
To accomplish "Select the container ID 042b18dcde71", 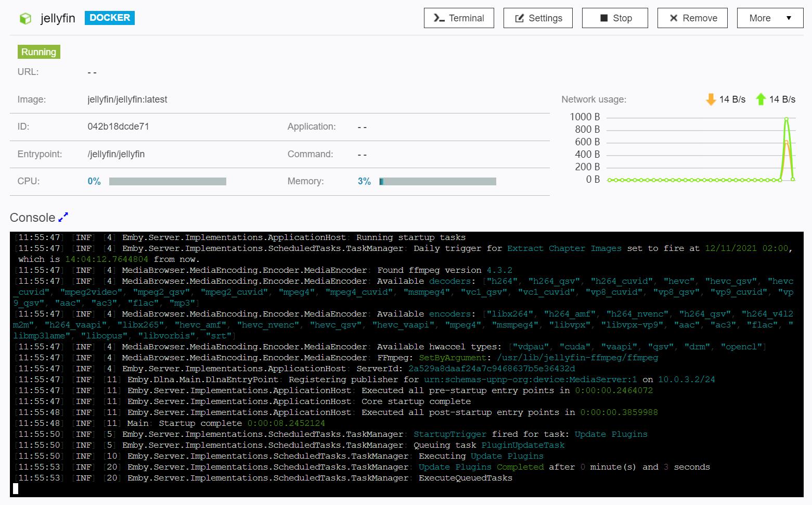I will tap(118, 127).
